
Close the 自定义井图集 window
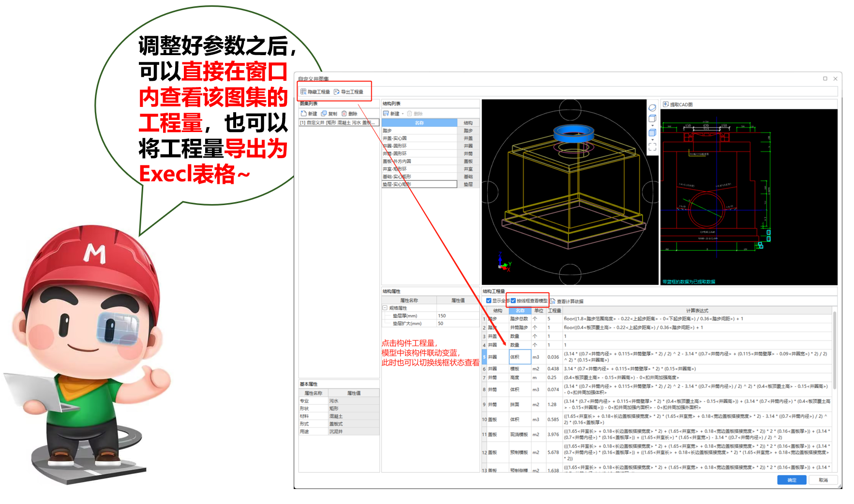(835, 78)
